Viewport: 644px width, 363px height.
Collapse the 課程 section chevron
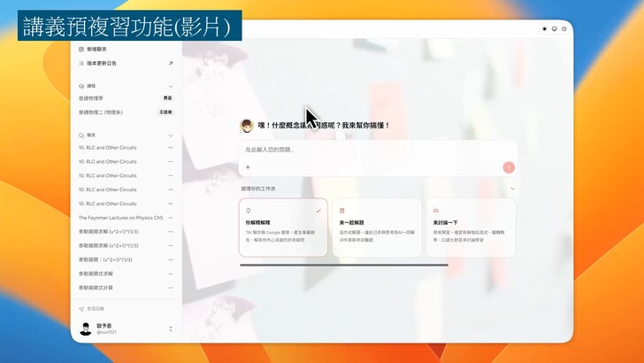(171, 86)
